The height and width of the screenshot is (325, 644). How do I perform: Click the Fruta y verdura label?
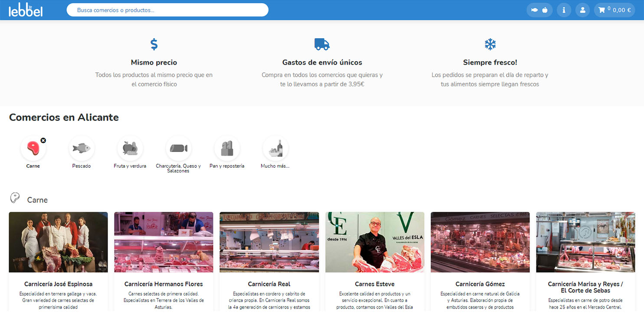pyautogui.click(x=130, y=166)
